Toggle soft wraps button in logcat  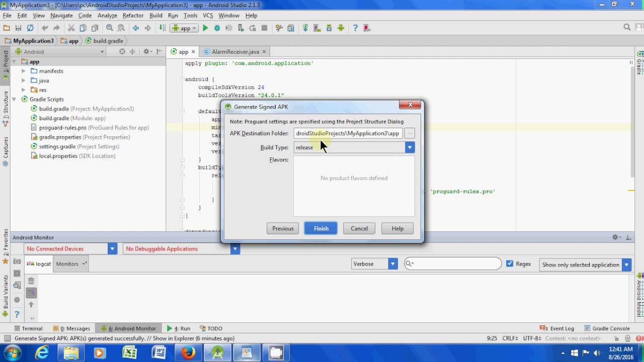[31, 293]
